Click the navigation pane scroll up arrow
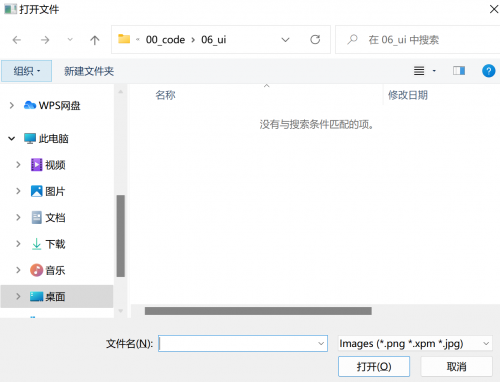The image size is (500, 382). 121,91
